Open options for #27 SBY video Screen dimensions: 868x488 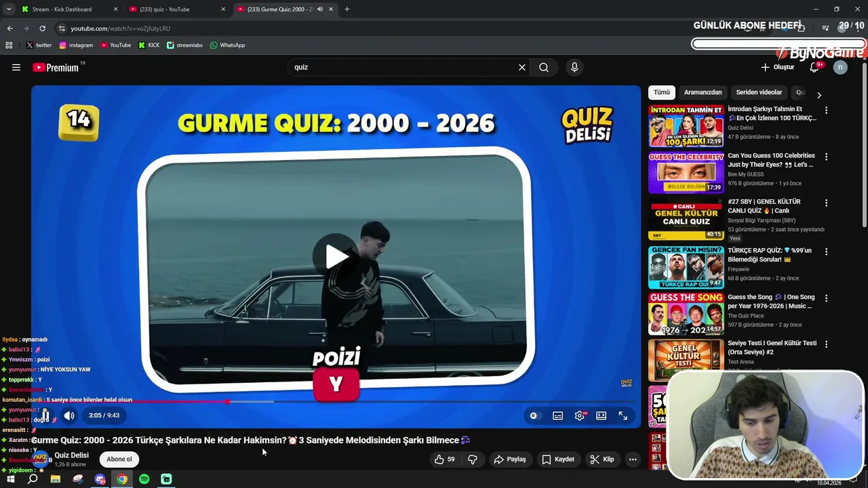tap(826, 203)
